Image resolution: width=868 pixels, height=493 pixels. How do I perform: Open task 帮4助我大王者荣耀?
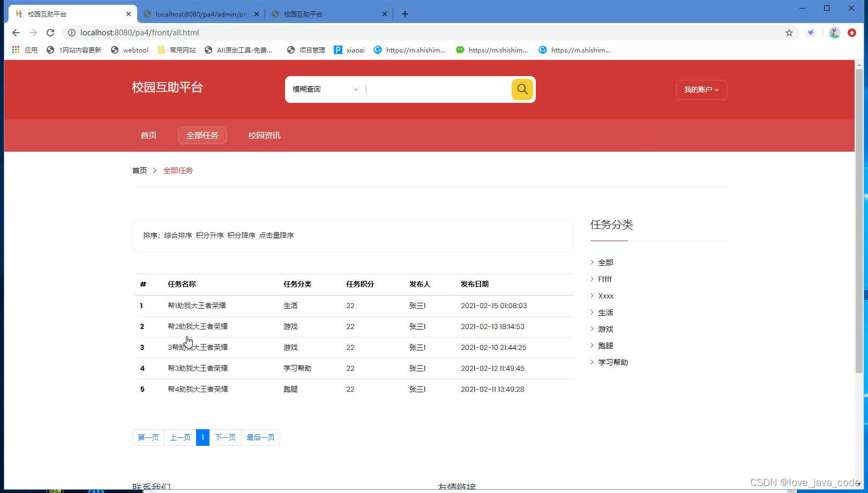(x=198, y=389)
